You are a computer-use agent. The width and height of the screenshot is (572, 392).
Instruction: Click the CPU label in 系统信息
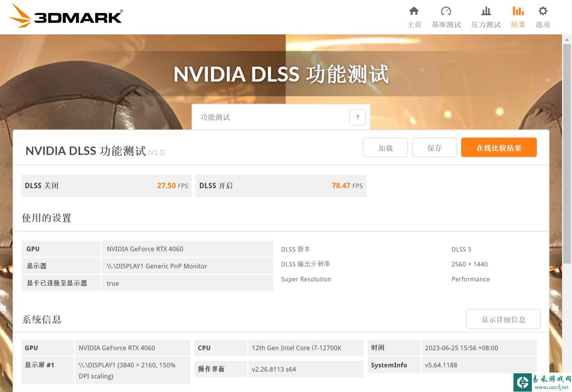click(204, 348)
